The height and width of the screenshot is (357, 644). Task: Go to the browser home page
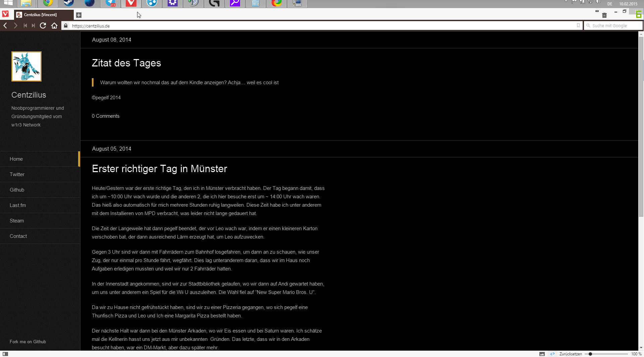54,25
